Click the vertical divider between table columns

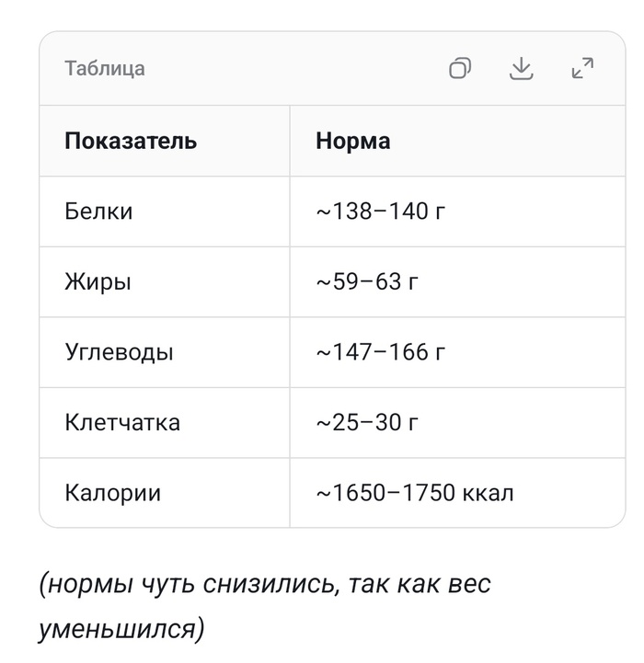pyautogui.click(x=290, y=316)
